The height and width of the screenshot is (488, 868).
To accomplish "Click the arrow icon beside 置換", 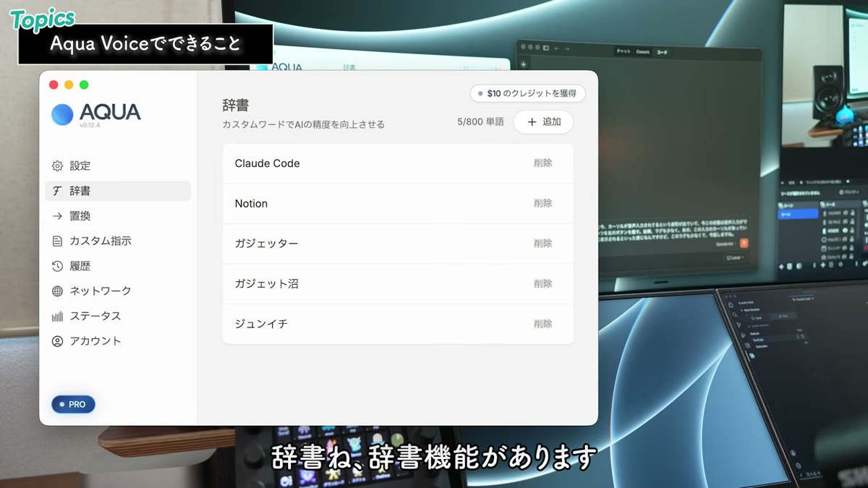I will coord(57,215).
